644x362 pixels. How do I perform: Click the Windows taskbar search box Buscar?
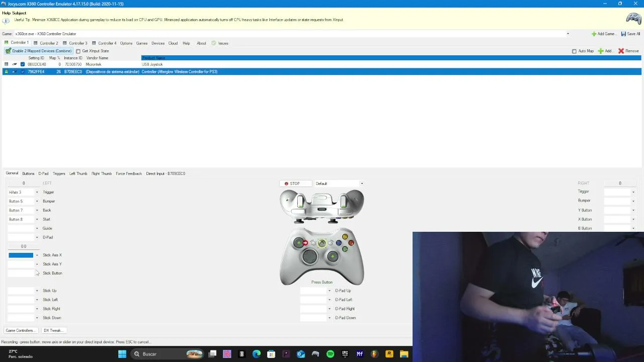[168, 354]
